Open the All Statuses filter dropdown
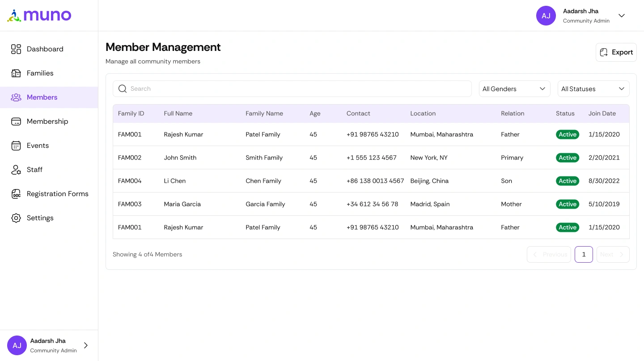The image size is (644, 361). click(593, 89)
